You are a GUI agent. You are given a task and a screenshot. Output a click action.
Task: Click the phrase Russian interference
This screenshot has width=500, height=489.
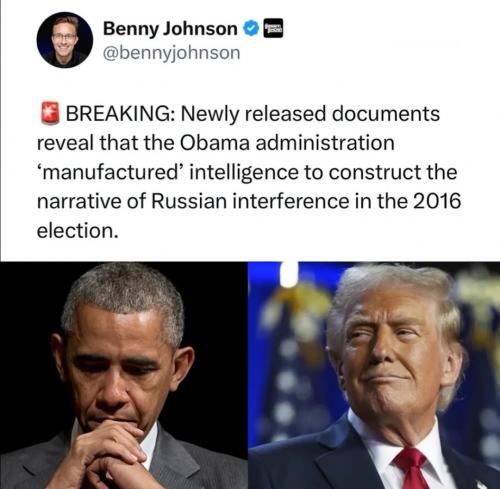(250, 201)
